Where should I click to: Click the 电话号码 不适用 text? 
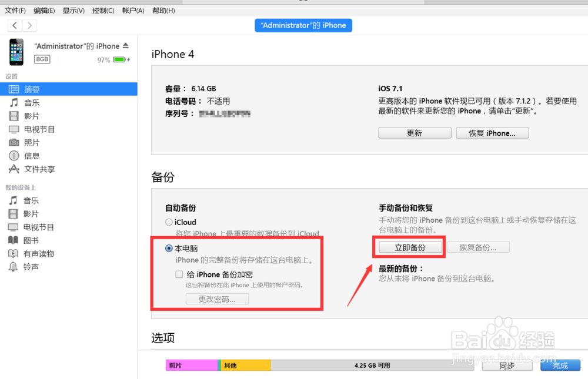click(x=198, y=101)
